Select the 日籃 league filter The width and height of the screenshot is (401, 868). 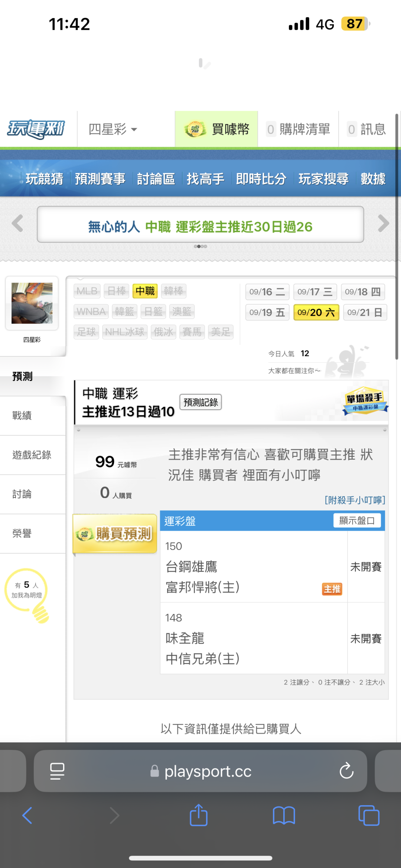[x=153, y=311]
